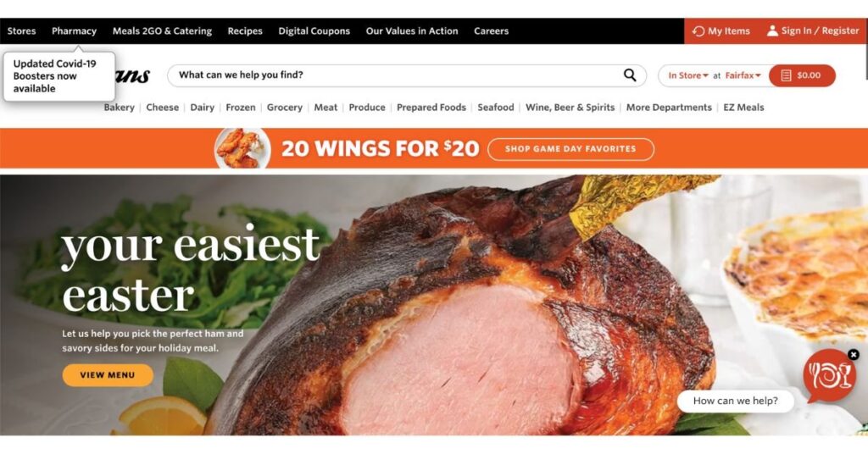Image resolution: width=868 pixels, height=454 pixels.
Task: Open Meals 2GO & Catering page
Action: click(162, 31)
